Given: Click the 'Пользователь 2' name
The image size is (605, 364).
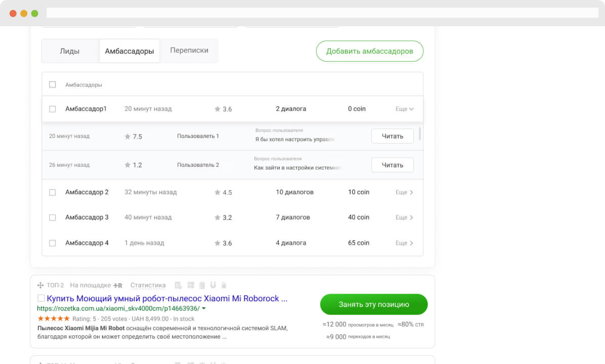Looking at the screenshot, I should coord(198,165).
